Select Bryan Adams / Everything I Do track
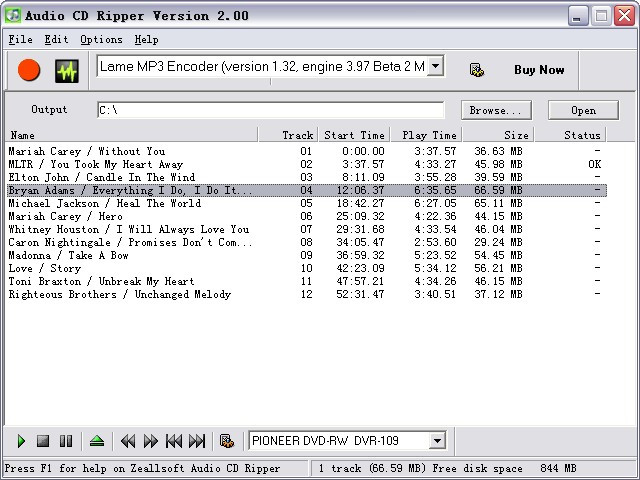The width and height of the screenshot is (640, 480). 307,190
